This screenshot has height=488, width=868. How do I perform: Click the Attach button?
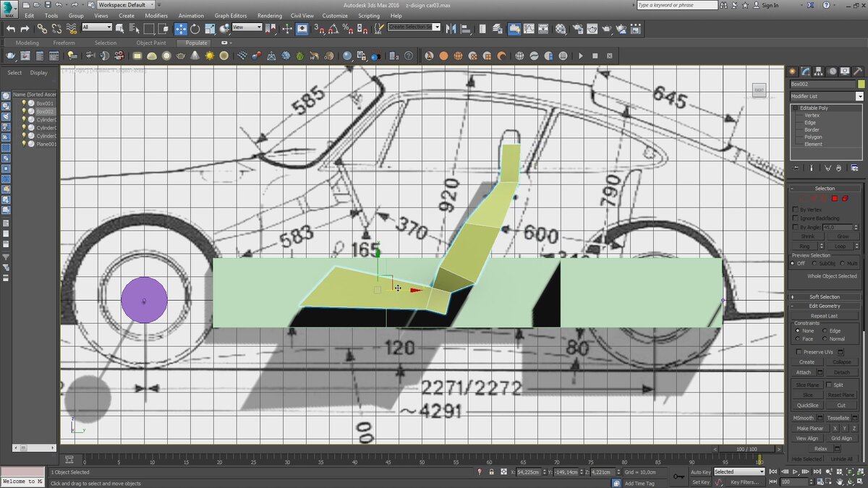click(804, 372)
